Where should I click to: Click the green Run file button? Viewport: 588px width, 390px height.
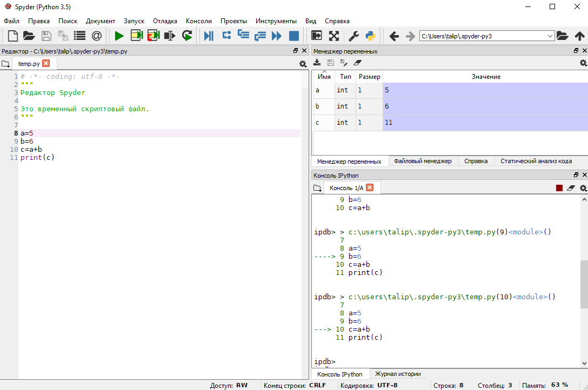coord(119,36)
